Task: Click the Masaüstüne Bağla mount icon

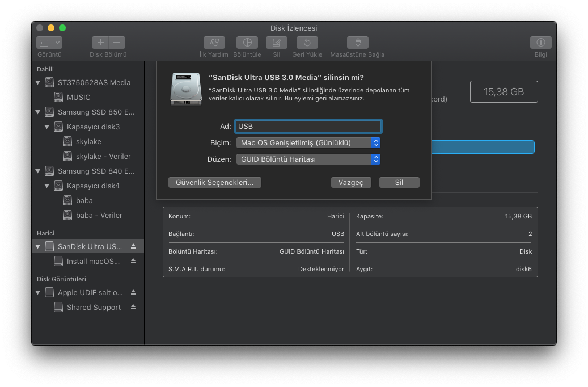Action: [x=357, y=43]
